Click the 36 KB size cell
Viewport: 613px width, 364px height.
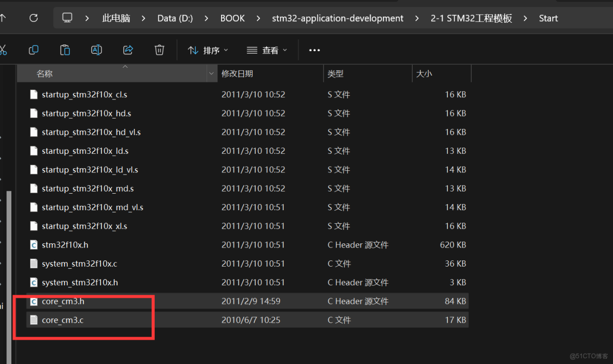coord(455,264)
